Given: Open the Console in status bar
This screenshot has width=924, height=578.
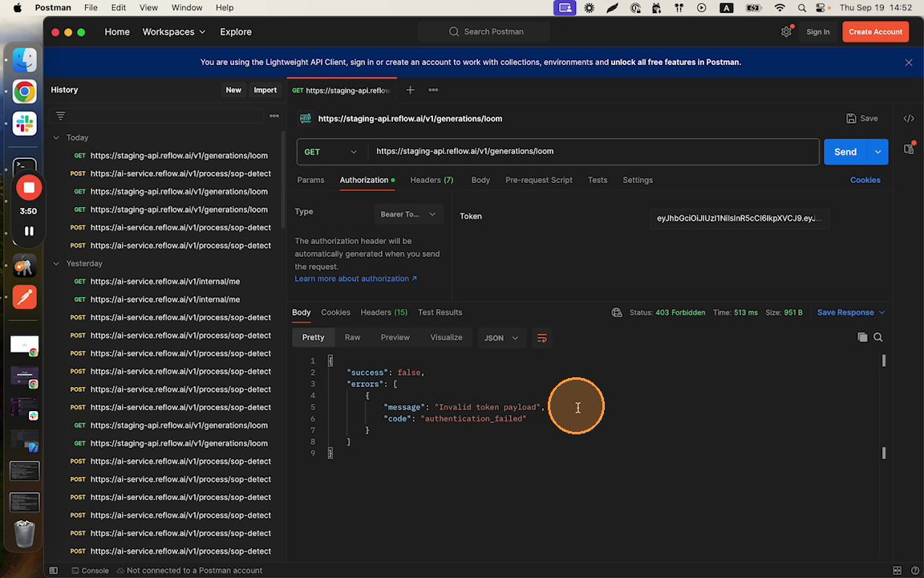Looking at the screenshot, I should click(90, 570).
